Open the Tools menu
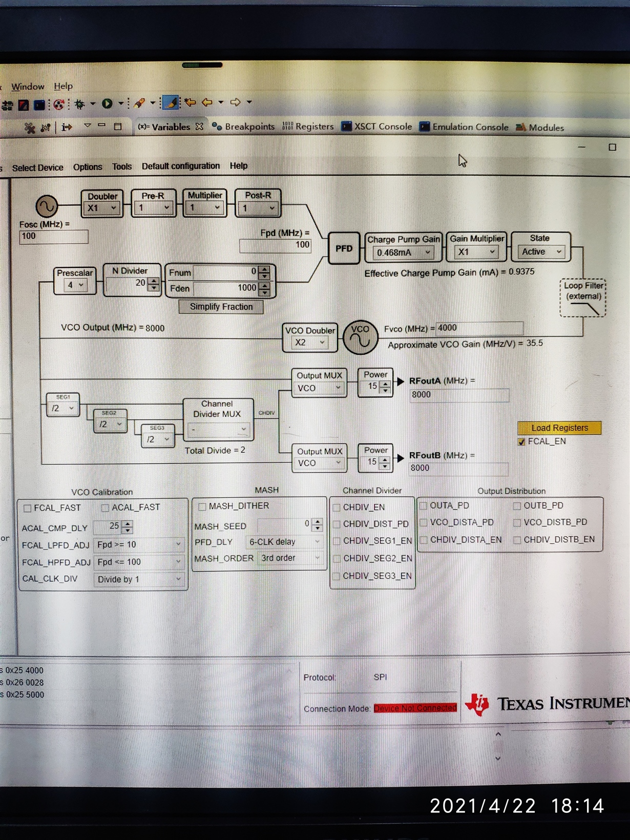This screenshot has height=840, width=630. tap(122, 166)
